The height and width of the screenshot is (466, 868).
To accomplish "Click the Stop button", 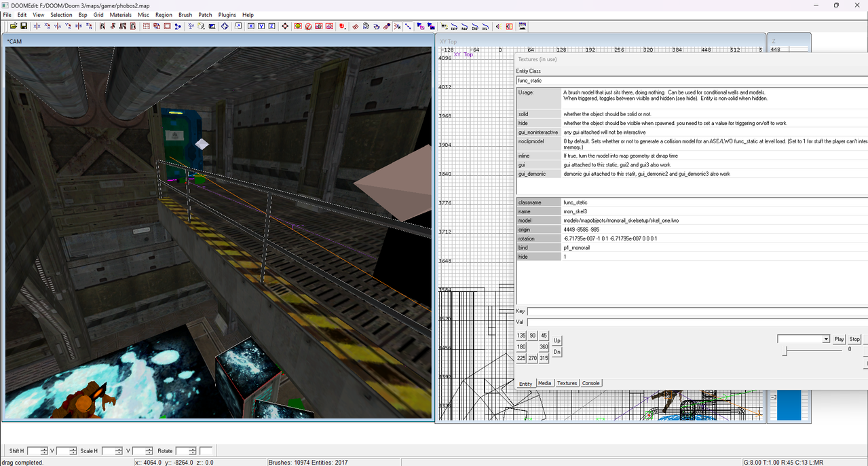I will 854,339.
